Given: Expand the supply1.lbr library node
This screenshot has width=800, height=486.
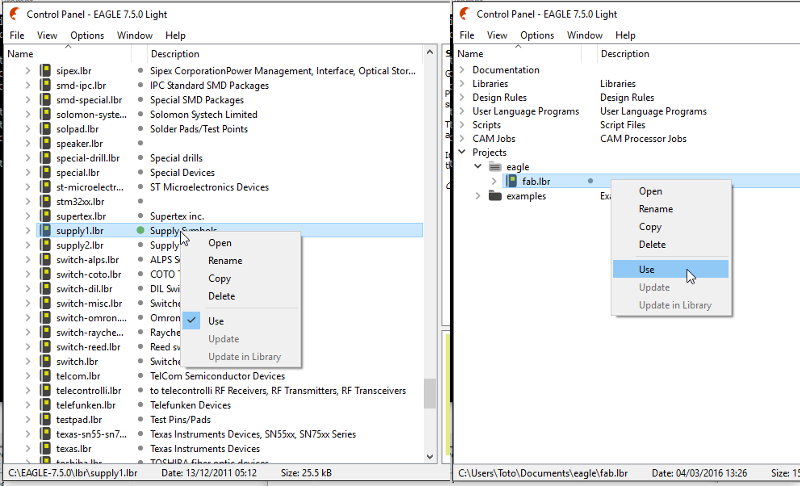Looking at the screenshot, I should (28, 231).
